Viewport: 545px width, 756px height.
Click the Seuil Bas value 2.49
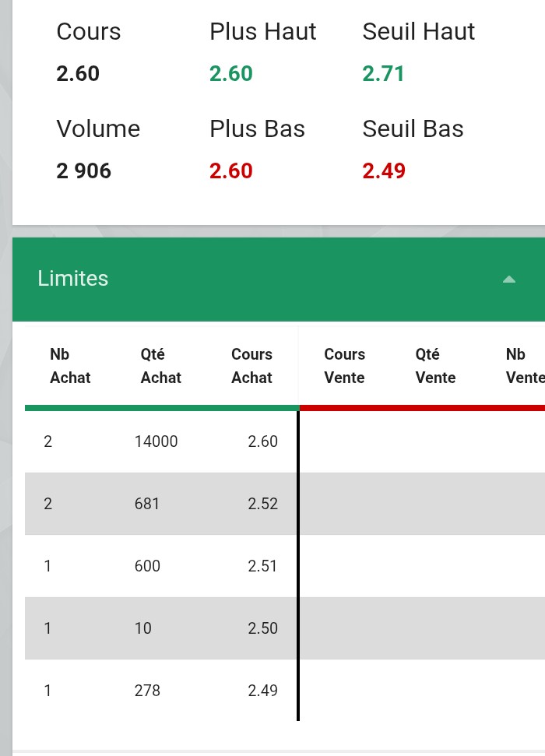point(384,171)
